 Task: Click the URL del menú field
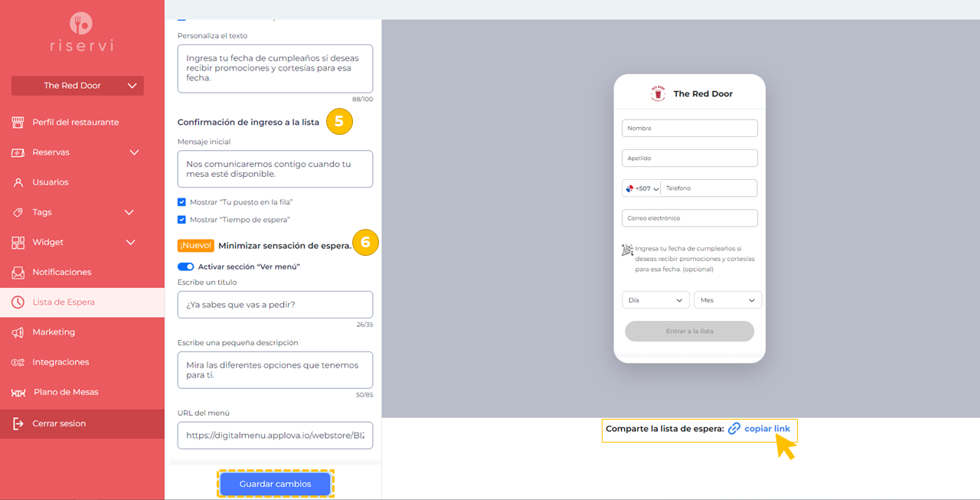click(275, 435)
